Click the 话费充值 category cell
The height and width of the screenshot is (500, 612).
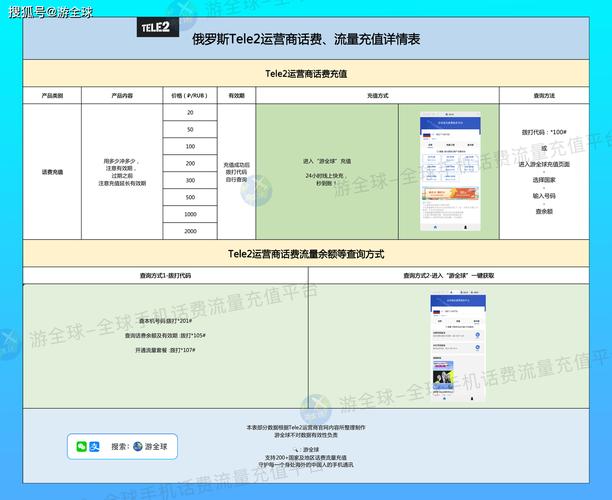tap(52, 172)
